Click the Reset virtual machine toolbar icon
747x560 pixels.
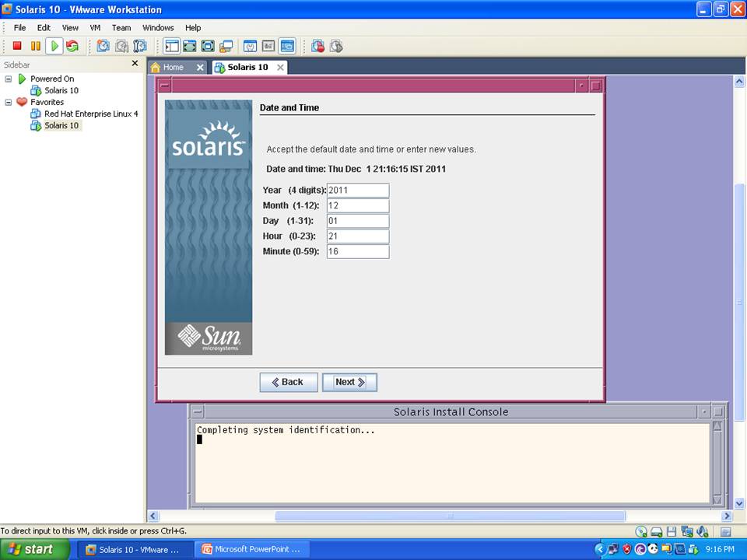point(72,46)
